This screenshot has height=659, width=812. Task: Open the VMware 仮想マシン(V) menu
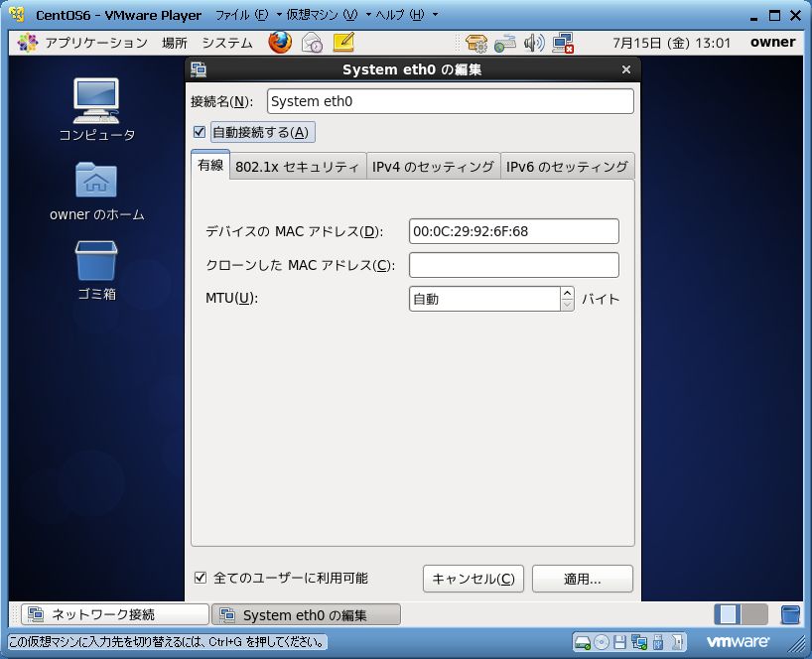[329, 15]
